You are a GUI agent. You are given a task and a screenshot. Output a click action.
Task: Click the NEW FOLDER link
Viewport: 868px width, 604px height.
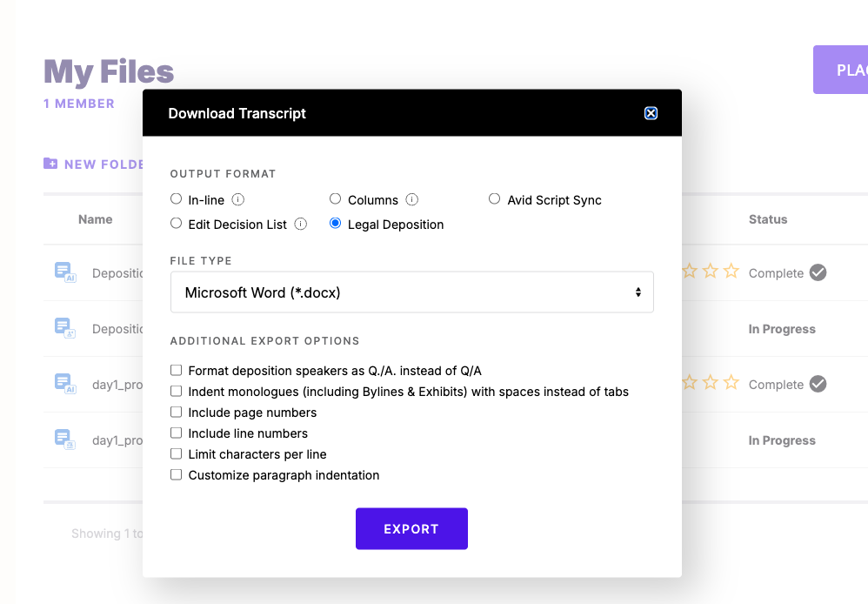tap(103, 164)
